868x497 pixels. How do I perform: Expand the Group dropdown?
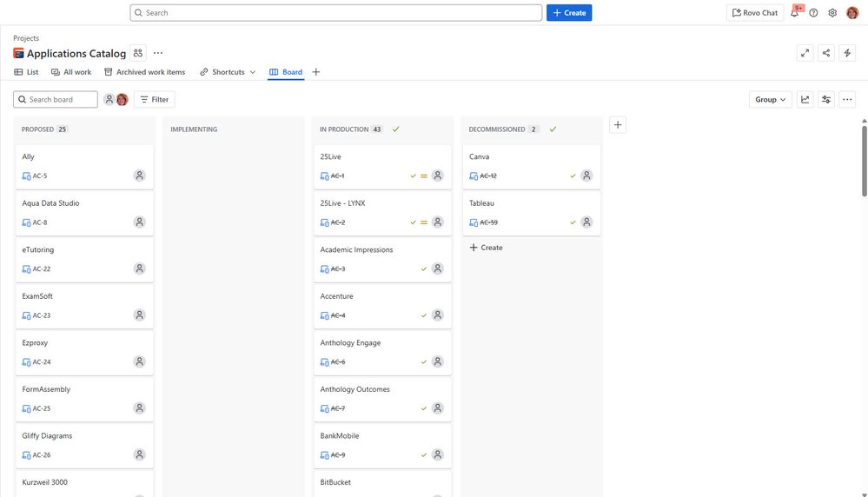(770, 100)
